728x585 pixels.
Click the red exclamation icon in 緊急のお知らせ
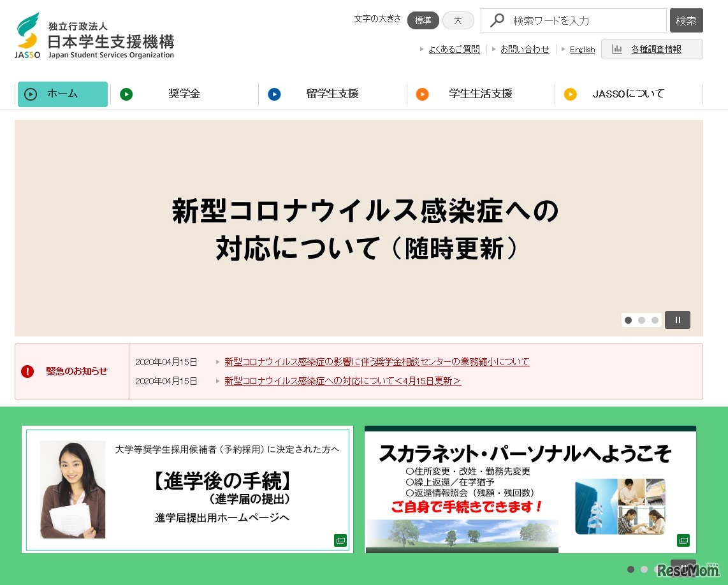click(x=27, y=372)
